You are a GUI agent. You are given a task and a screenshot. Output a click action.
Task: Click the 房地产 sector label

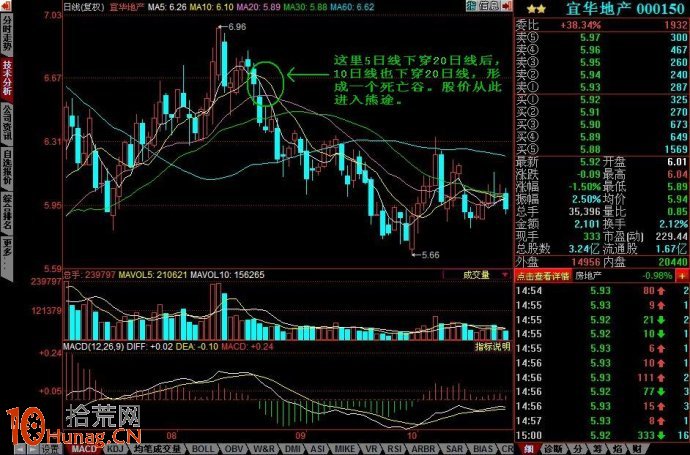[x=588, y=276]
